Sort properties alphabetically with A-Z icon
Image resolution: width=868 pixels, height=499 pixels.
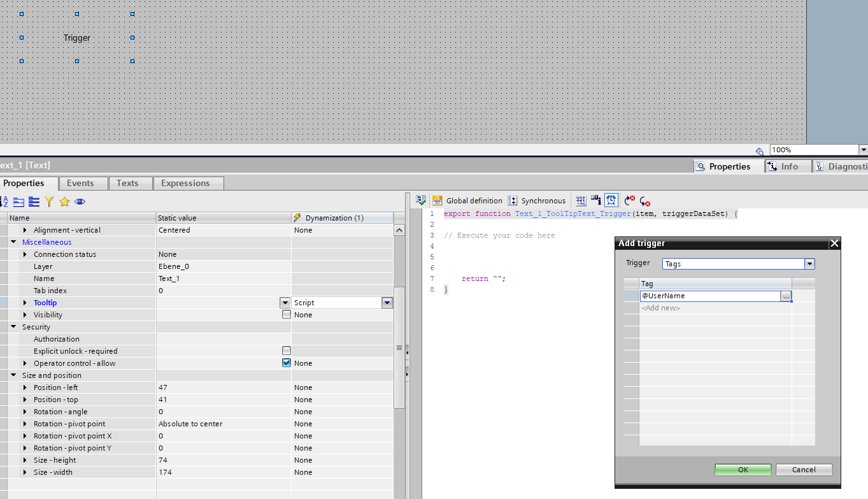tap(4, 201)
